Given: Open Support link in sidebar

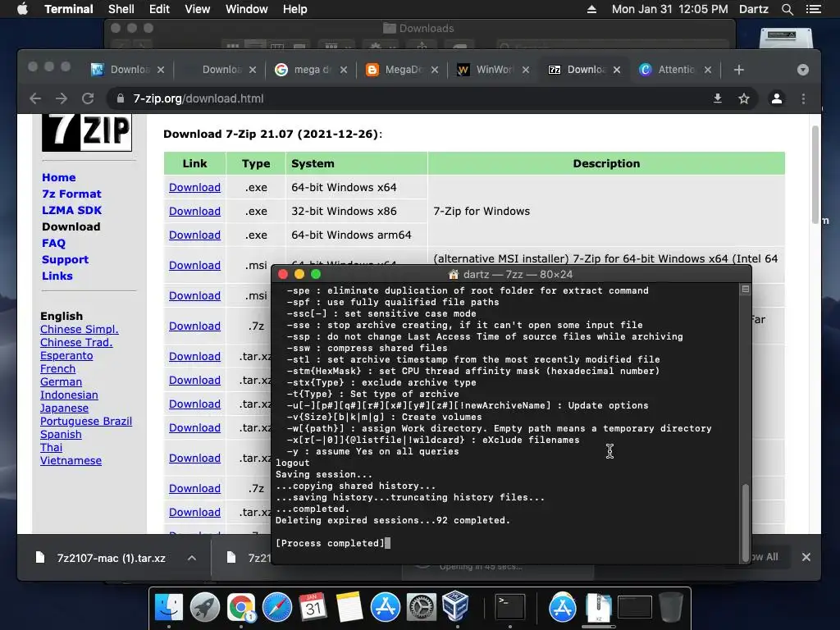Looking at the screenshot, I should [x=65, y=260].
